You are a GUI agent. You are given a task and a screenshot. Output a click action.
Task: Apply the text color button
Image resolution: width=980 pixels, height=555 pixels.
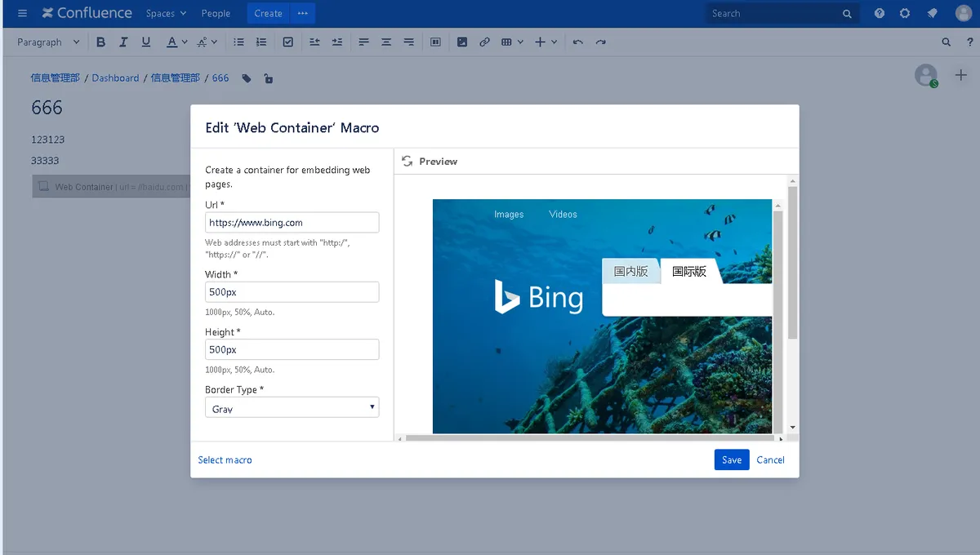pos(171,42)
